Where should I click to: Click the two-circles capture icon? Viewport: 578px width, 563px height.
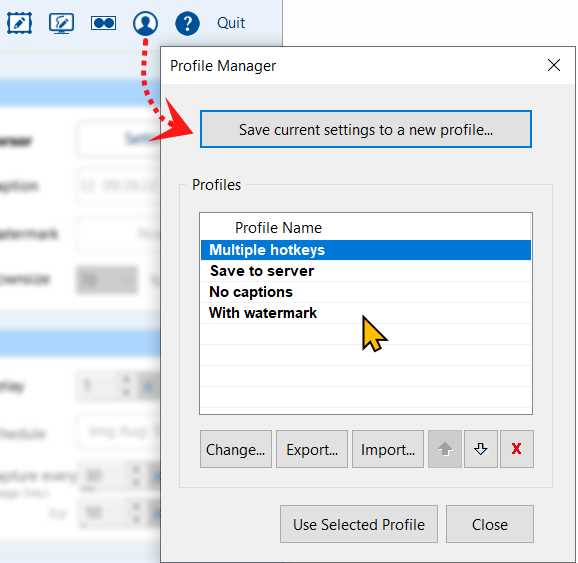[104, 23]
